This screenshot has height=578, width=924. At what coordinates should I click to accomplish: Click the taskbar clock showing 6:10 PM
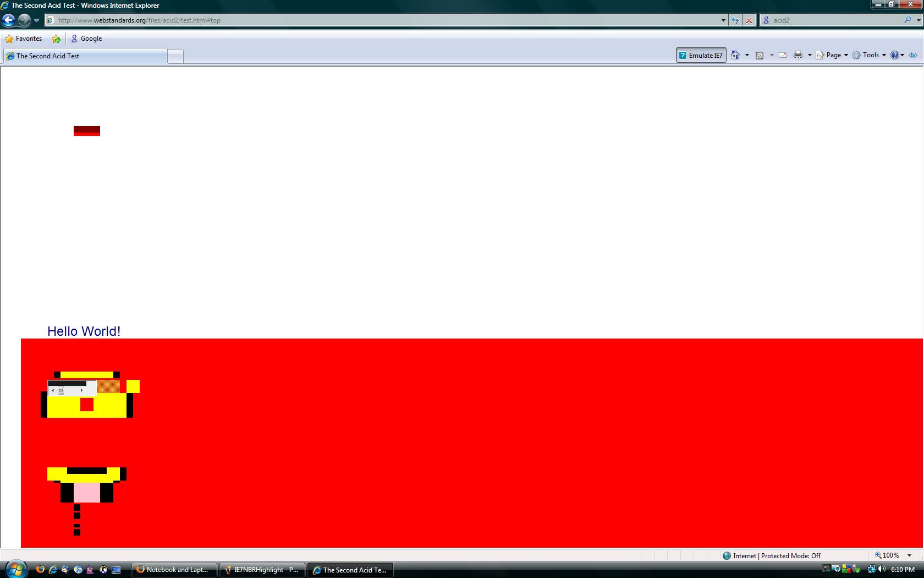tap(903, 569)
